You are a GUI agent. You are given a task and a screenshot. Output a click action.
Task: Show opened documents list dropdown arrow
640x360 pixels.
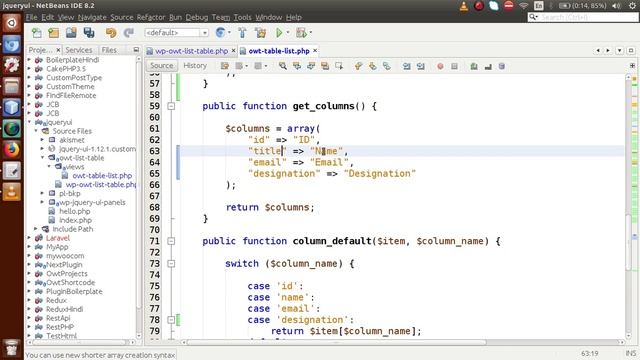pyautogui.click(x=620, y=50)
